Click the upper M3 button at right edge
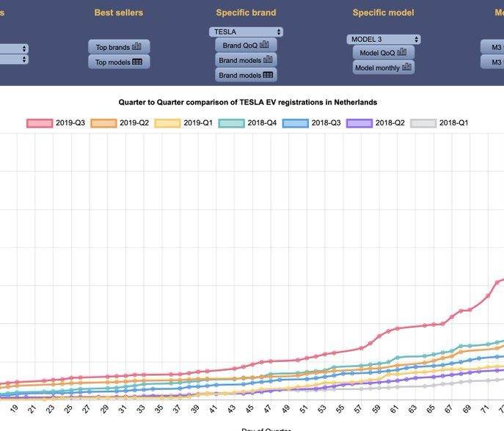504x431 pixels. (x=492, y=47)
